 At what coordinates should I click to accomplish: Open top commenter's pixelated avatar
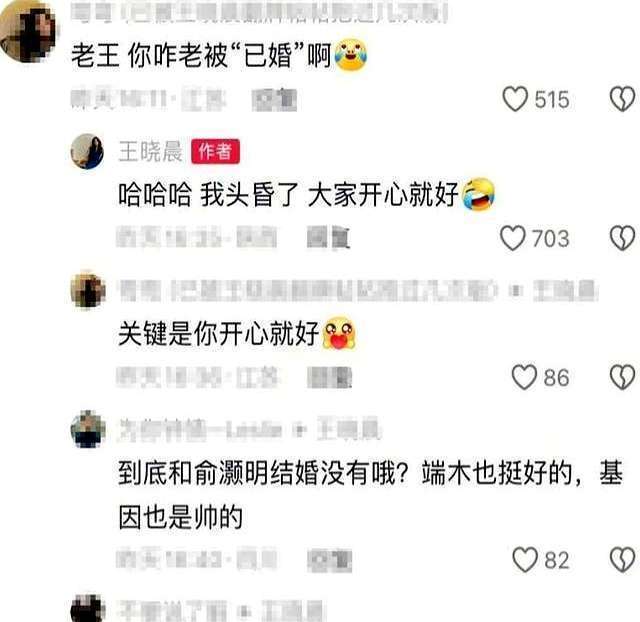coord(28,31)
